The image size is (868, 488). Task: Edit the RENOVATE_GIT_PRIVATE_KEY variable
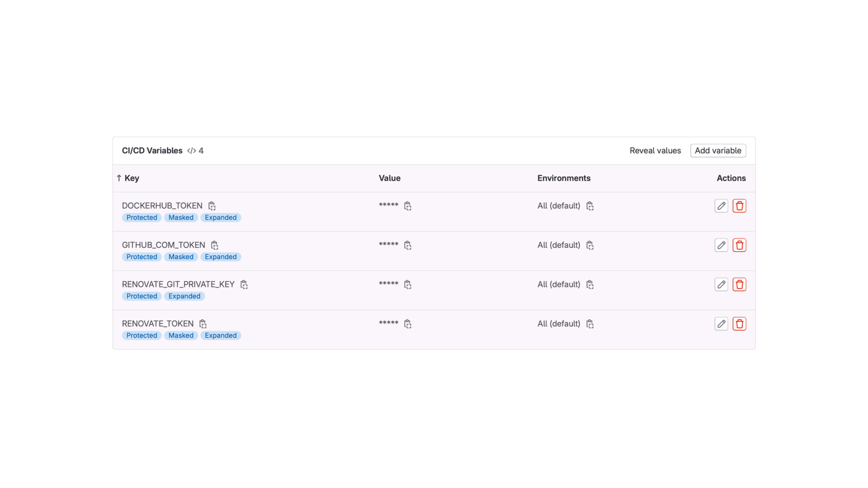pyautogui.click(x=721, y=284)
